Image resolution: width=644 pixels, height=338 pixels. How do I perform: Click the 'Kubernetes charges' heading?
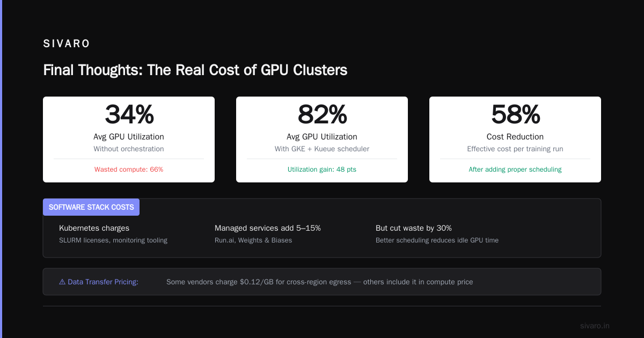pyautogui.click(x=94, y=228)
